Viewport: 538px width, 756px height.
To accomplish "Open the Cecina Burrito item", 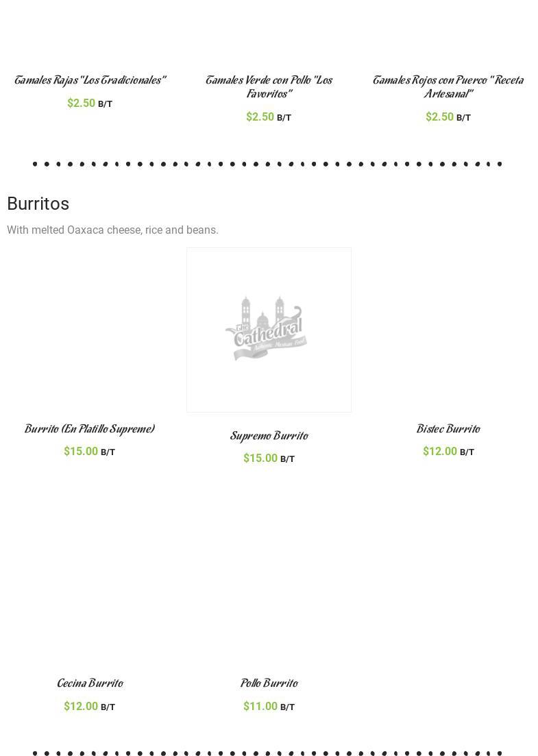I will point(90,684).
